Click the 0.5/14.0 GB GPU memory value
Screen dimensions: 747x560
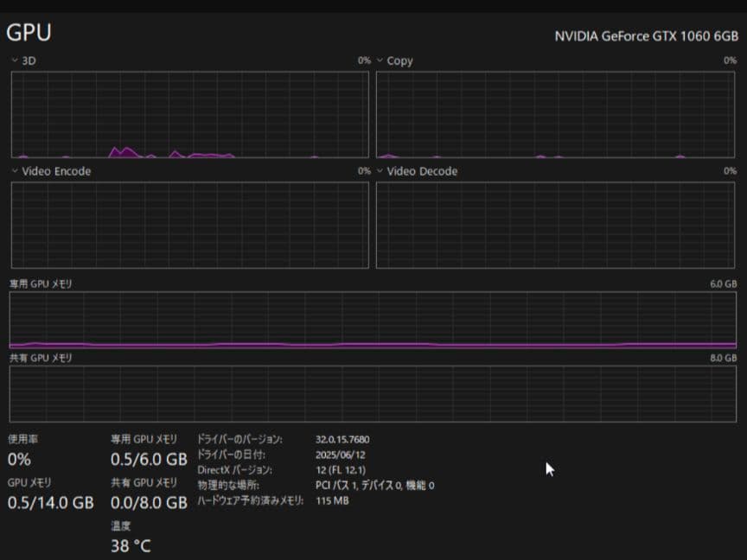click(x=50, y=502)
